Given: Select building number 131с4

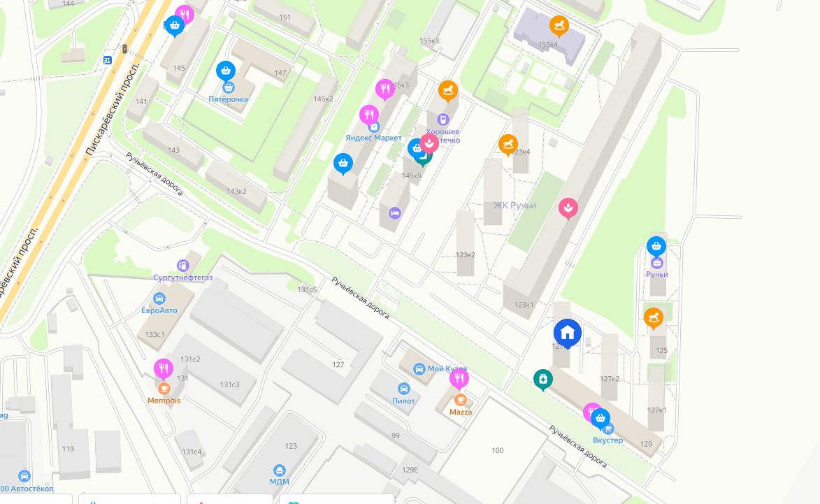Looking at the screenshot, I should click(192, 452).
